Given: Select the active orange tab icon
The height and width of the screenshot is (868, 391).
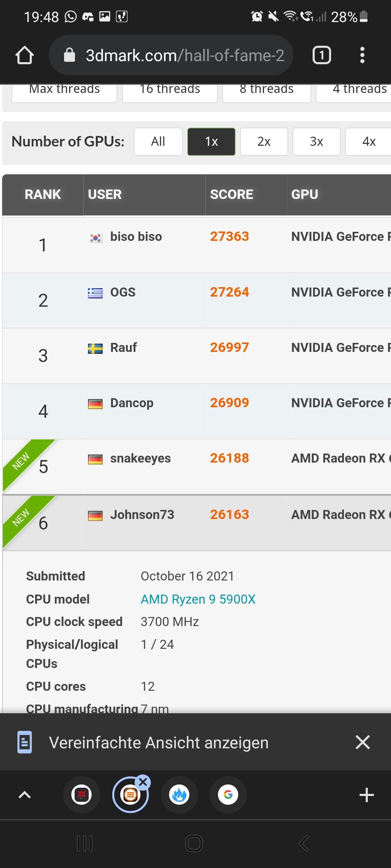Looking at the screenshot, I should (x=130, y=795).
